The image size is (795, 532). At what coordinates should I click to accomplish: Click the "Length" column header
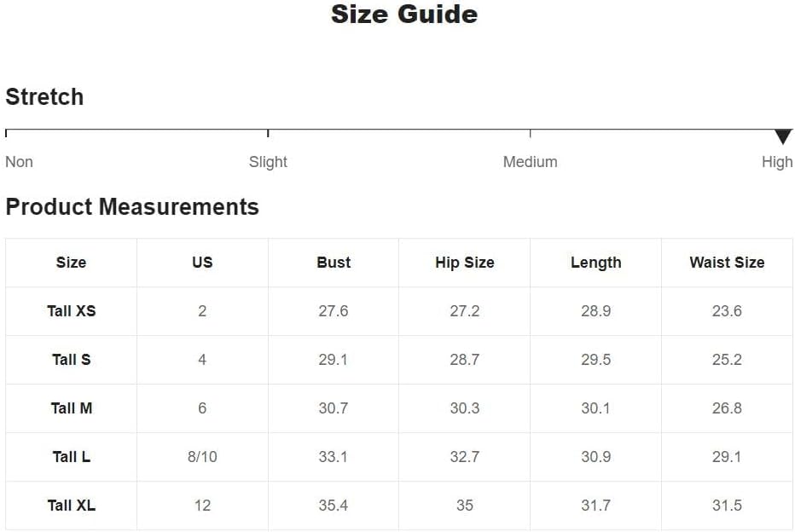click(x=595, y=263)
